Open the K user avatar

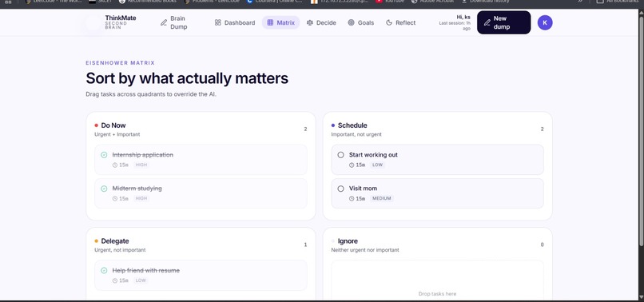pos(545,22)
